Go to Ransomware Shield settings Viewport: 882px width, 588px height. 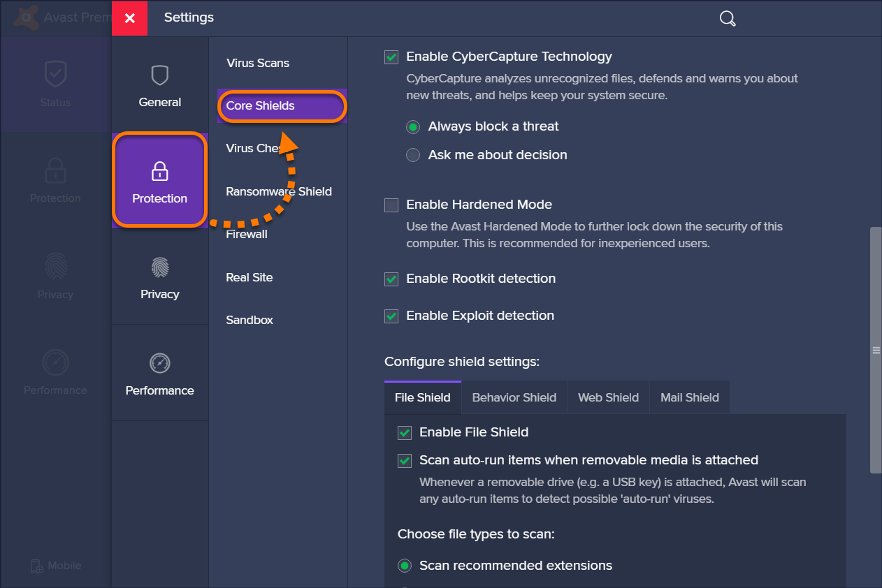point(279,191)
